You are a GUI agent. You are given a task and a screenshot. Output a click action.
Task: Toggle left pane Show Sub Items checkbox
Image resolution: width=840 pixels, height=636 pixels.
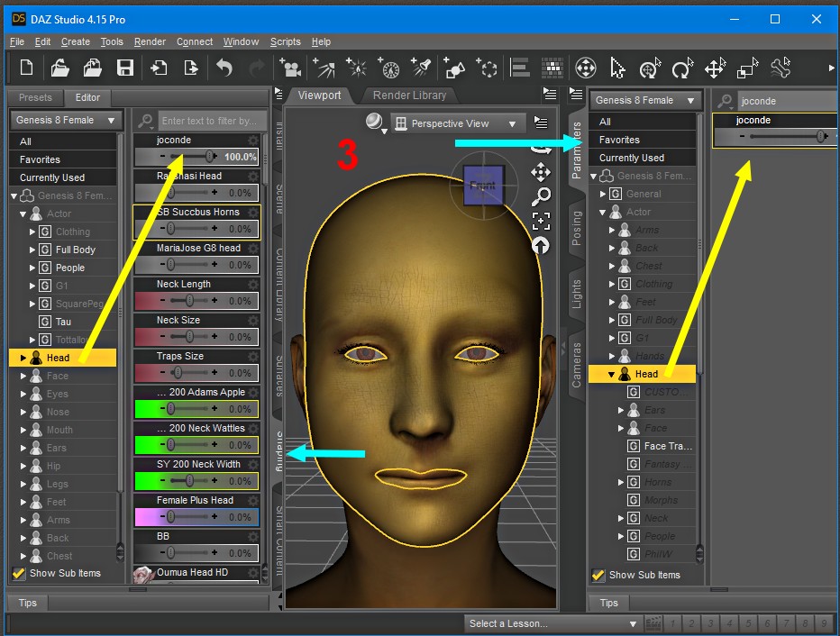[19, 573]
